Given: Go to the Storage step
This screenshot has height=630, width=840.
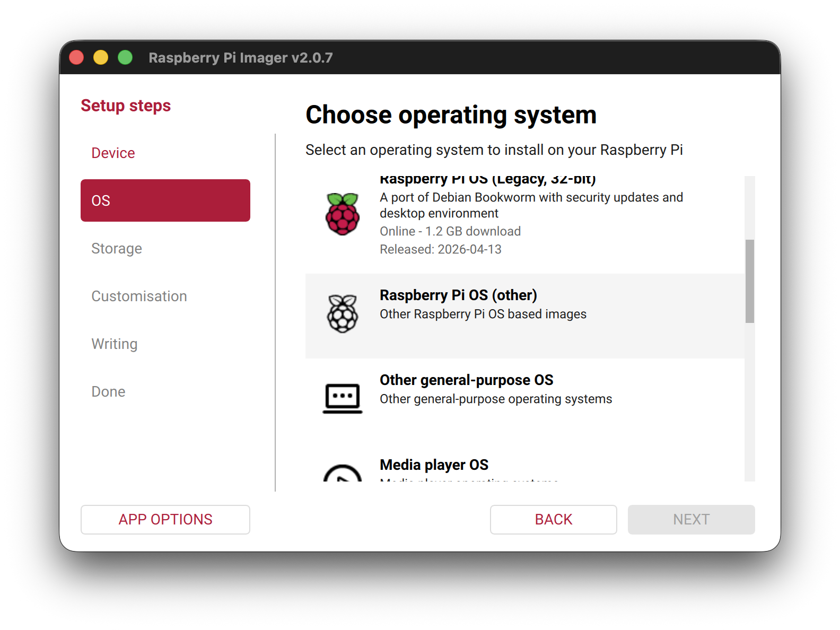Looking at the screenshot, I should pos(165,248).
